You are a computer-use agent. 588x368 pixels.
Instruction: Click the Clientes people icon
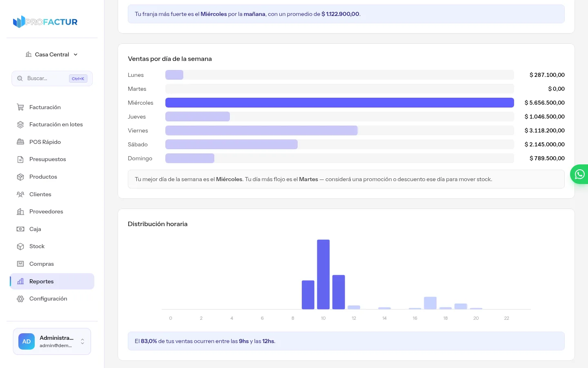click(x=20, y=194)
